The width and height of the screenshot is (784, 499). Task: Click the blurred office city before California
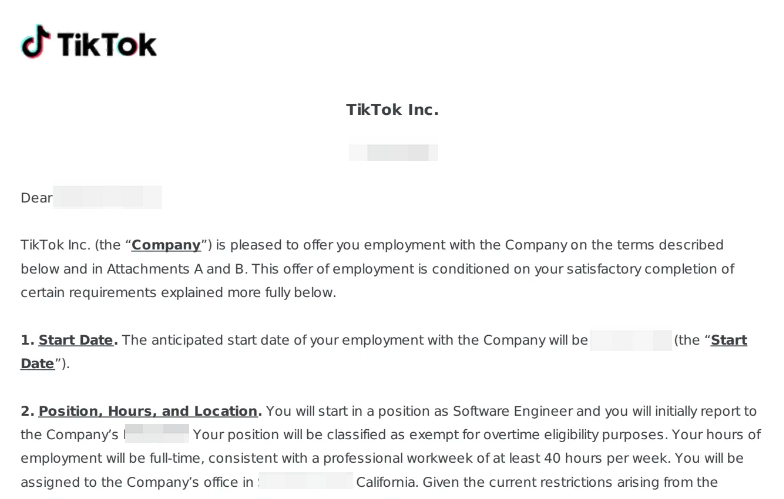(x=306, y=481)
